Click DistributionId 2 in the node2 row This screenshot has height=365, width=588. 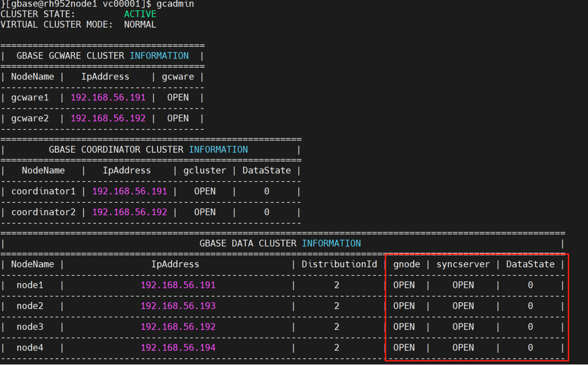tap(337, 306)
